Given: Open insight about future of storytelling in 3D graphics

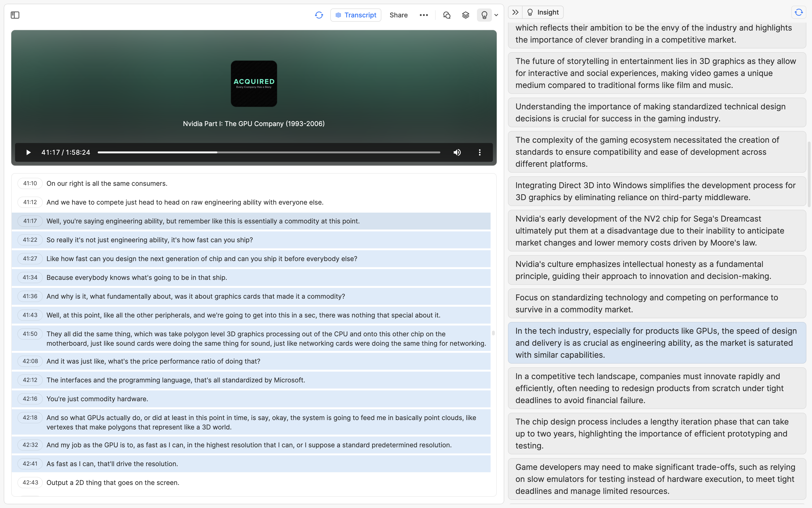Looking at the screenshot, I should click(657, 73).
